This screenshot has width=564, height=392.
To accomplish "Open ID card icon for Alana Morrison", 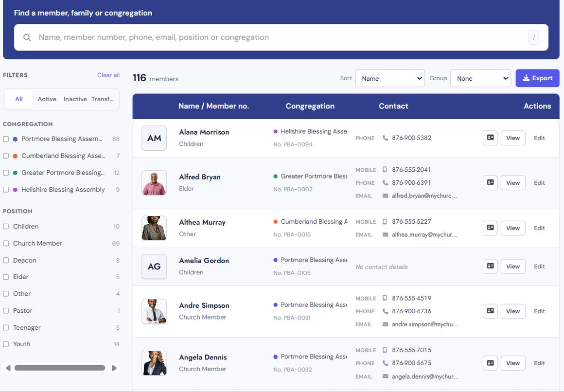I will click(x=490, y=138).
